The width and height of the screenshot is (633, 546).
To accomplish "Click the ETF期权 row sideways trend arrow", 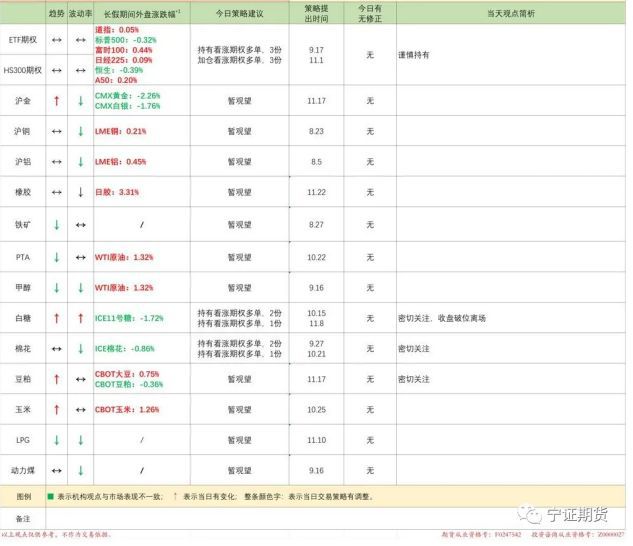I will 57,40.
